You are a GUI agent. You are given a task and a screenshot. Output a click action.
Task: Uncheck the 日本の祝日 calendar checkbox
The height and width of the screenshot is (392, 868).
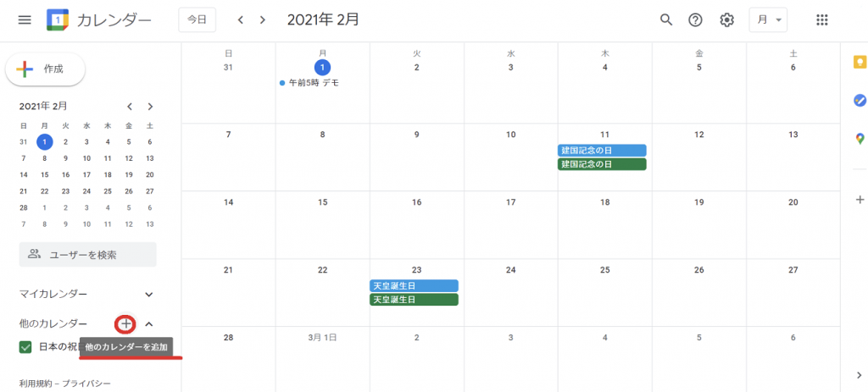coord(25,346)
